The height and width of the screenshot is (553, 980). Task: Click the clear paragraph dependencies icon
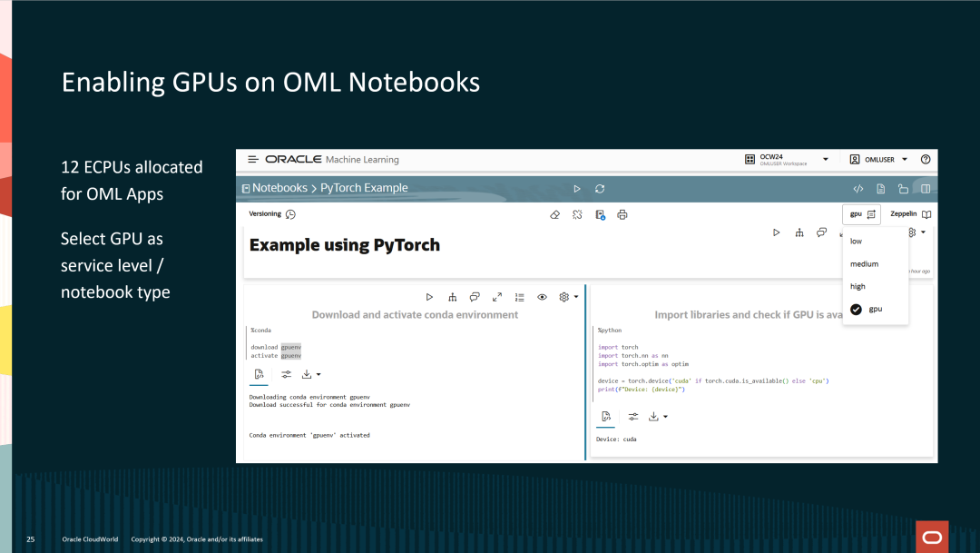577,214
